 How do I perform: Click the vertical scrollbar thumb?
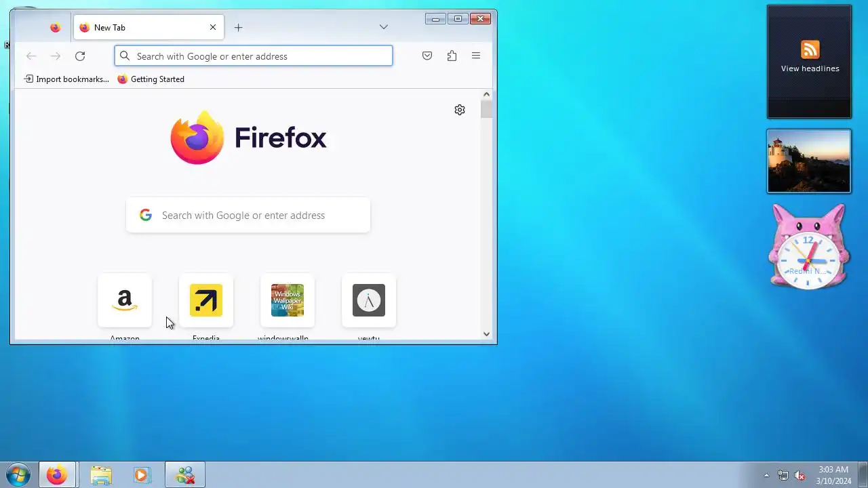pyautogui.click(x=486, y=109)
